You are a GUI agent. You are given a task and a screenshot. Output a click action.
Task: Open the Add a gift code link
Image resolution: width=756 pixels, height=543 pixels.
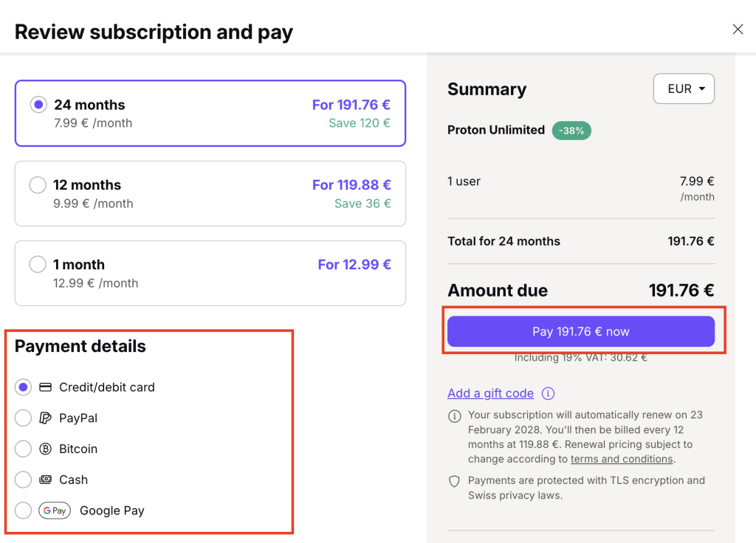click(x=490, y=393)
